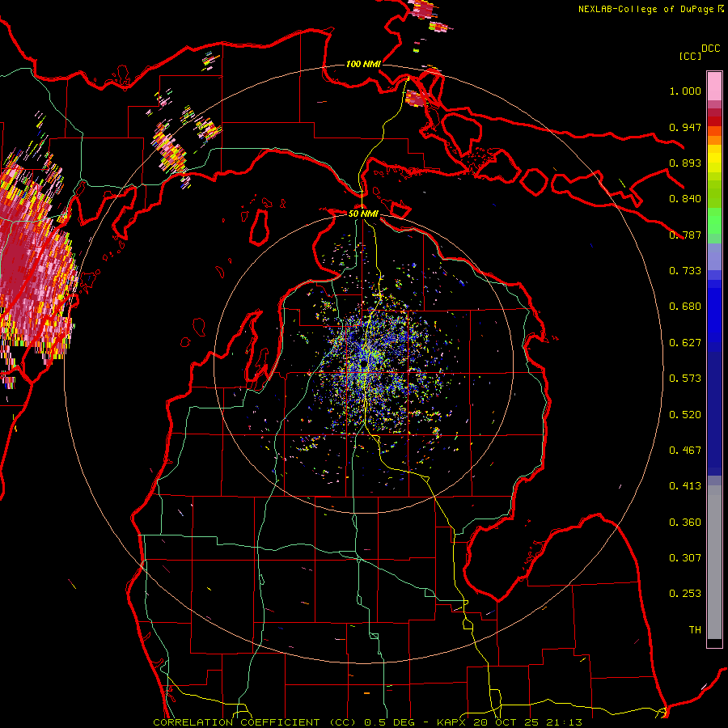Viewport: 728px width, 728px height.
Task: Click the pink top segment of color bar
Action: pos(714,86)
